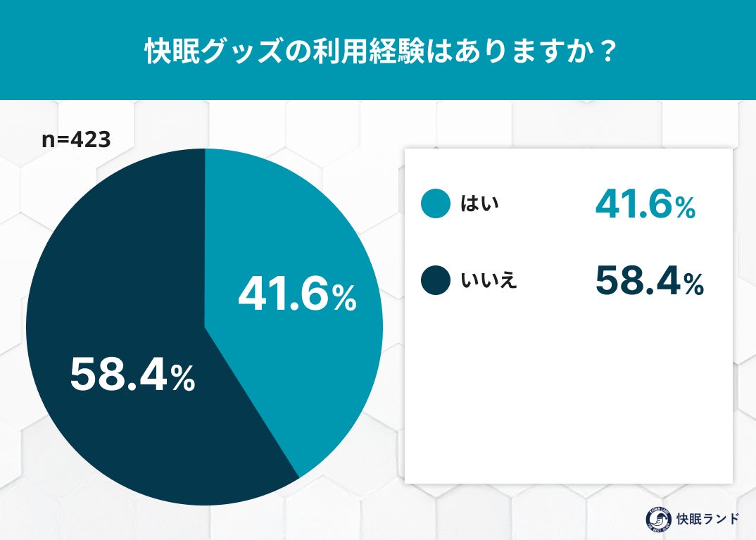The width and height of the screenshot is (756, 540).
Task: Click the はい legend label text
Action: click(479, 204)
